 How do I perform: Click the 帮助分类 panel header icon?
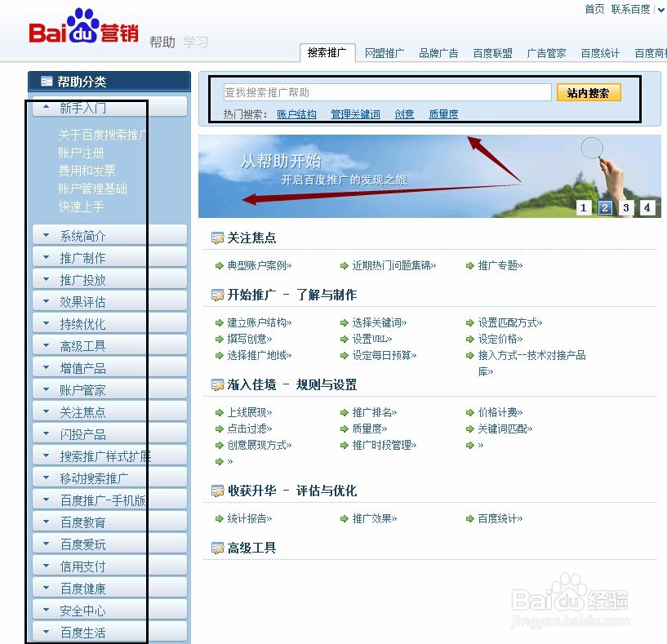click(x=47, y=81)
